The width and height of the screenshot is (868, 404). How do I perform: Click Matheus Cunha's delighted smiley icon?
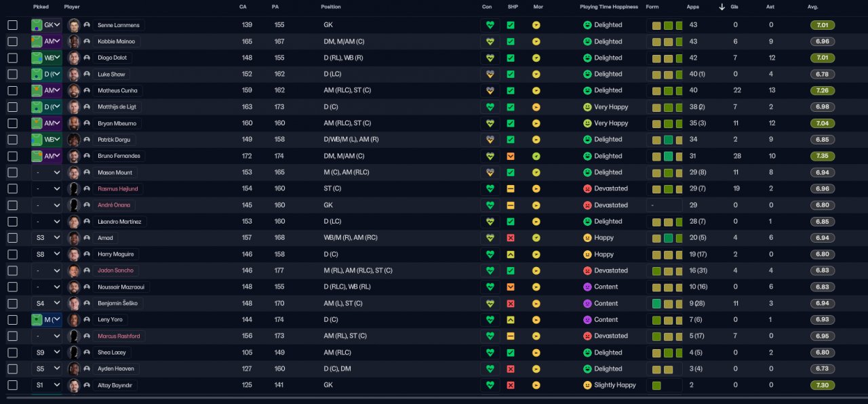pos(587,90)
